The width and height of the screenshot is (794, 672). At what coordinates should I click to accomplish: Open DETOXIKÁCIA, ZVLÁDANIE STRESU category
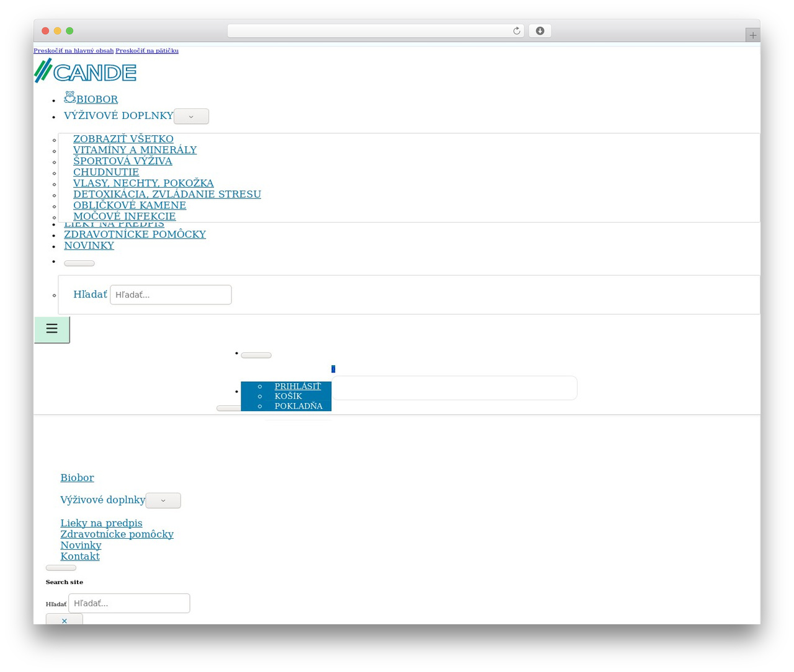point(167,194)
